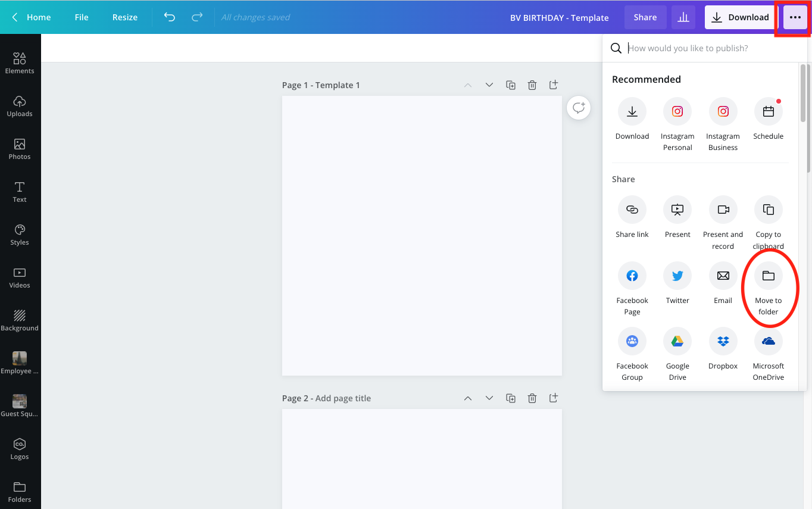
Task: Click the Instagram Business icon
Action: (x=723, y=111)
